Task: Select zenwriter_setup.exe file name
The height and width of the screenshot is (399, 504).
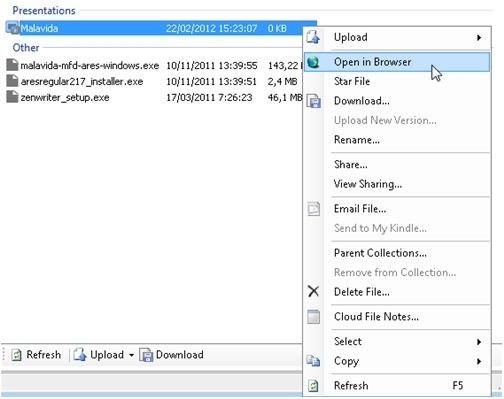Action: click(65, 97)
